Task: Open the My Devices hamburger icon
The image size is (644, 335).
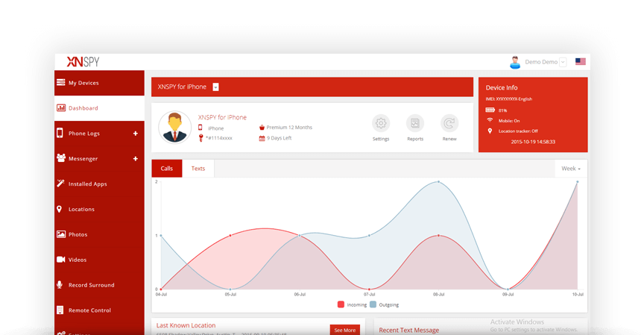Action: coord(61,82)
